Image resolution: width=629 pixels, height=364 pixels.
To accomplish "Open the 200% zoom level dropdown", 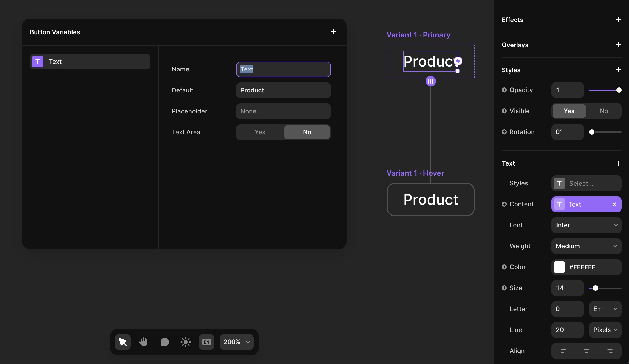I will point(236,342).
